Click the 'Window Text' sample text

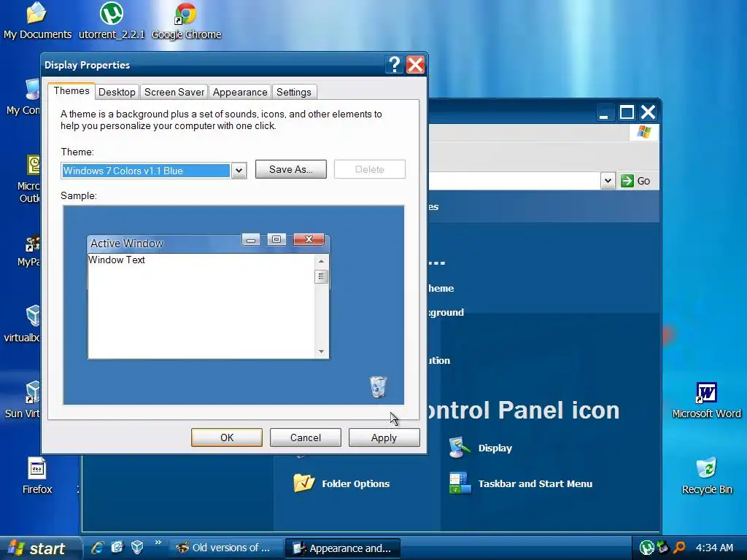[x=117, y=260]
